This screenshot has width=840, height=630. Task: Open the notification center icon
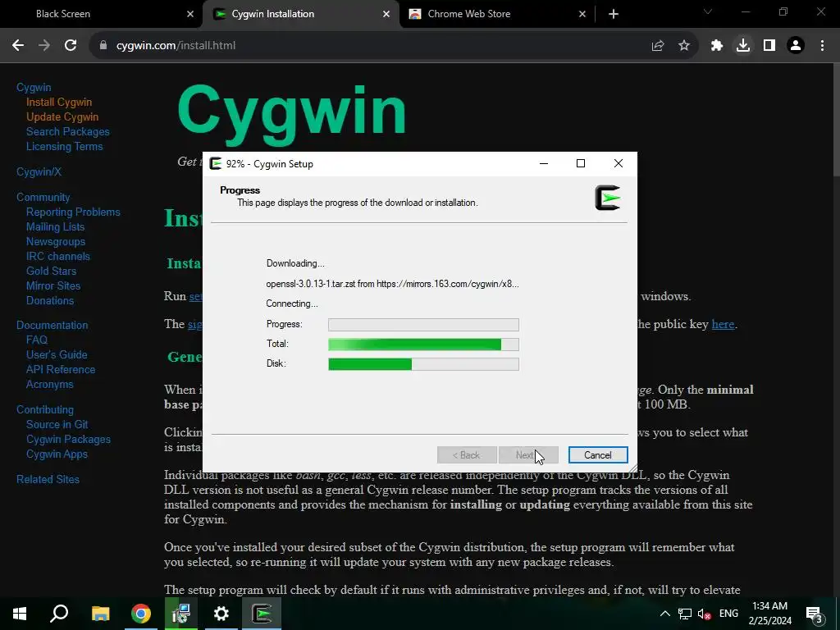tap(815, 614)
